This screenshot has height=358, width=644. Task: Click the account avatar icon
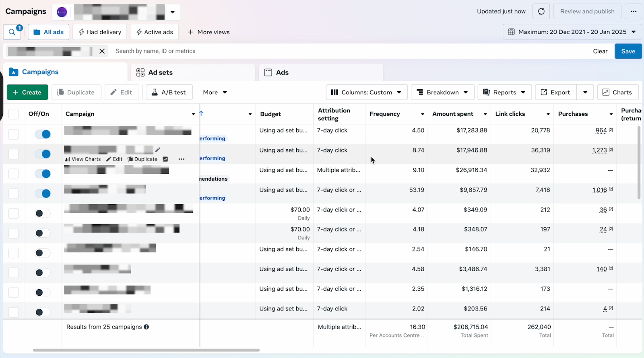click(62, 12)
